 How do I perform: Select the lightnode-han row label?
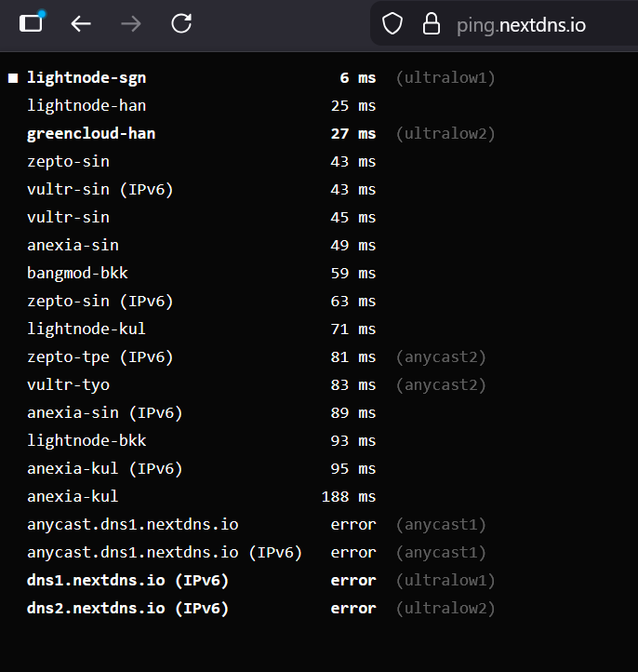pos(86,106)
